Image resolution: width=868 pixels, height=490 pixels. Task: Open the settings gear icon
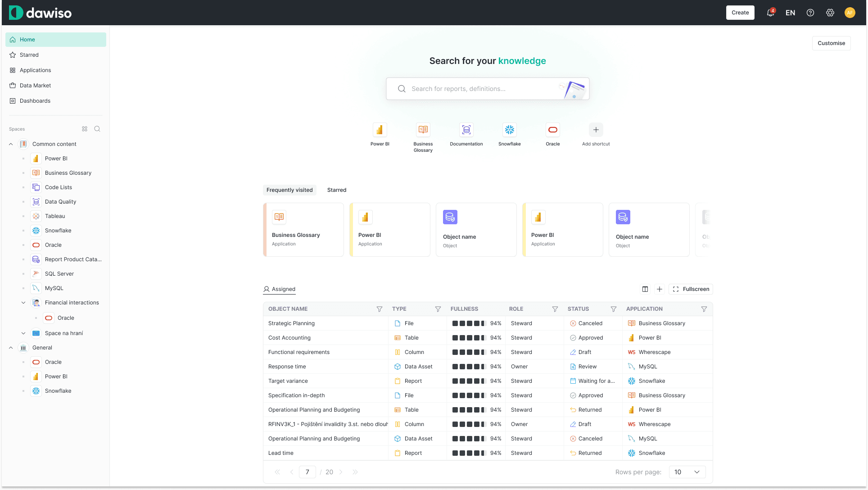(830, 13)
